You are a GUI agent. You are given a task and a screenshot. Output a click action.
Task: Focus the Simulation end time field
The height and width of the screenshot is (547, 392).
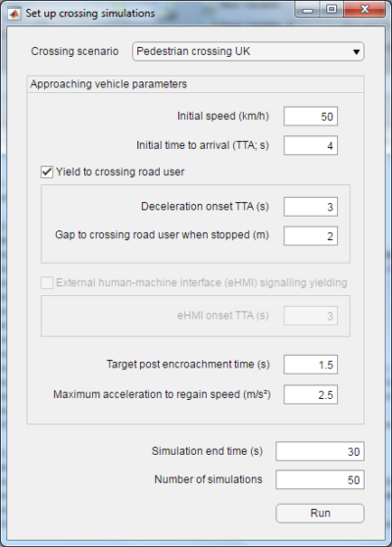319,451
